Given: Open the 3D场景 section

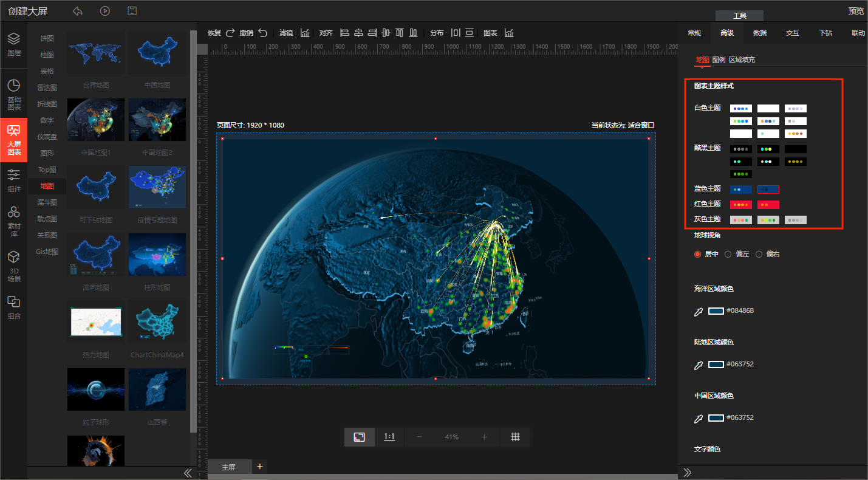Looking at the screenshot, I should pyautogui.click(x=13, y=266).
